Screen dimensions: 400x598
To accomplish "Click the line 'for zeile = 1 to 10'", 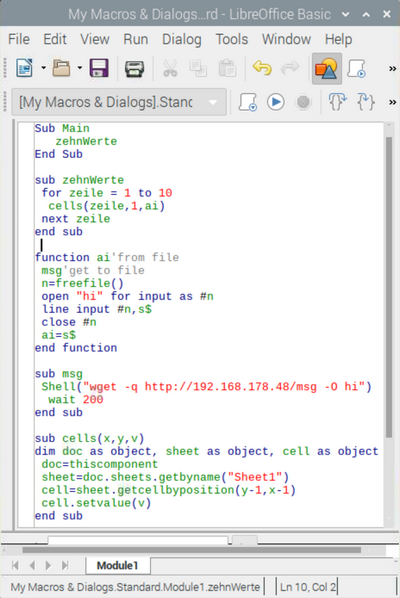I will 107,193.
